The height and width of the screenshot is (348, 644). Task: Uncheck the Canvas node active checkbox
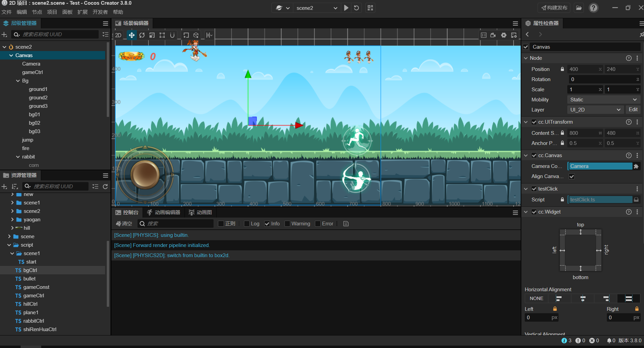(x=526, y=47)
